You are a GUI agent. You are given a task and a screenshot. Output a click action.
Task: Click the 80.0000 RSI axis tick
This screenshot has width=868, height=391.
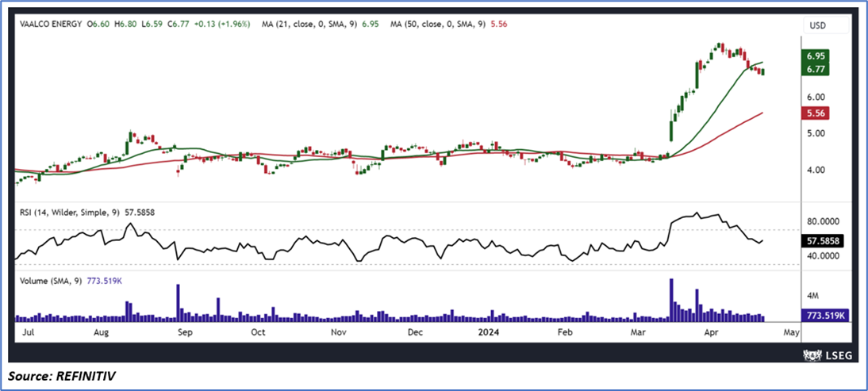click(x=824, y=221)
